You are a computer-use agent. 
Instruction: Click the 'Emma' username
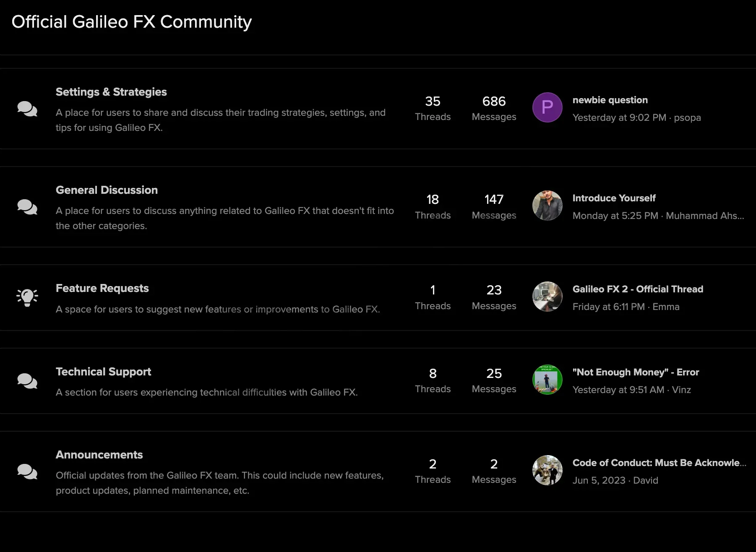[x=666, y=307]
